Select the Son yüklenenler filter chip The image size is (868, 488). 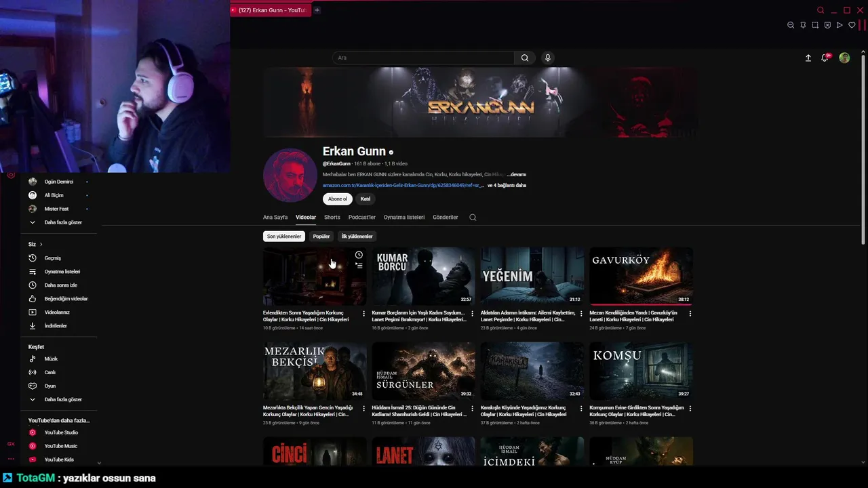pos(283,237)
